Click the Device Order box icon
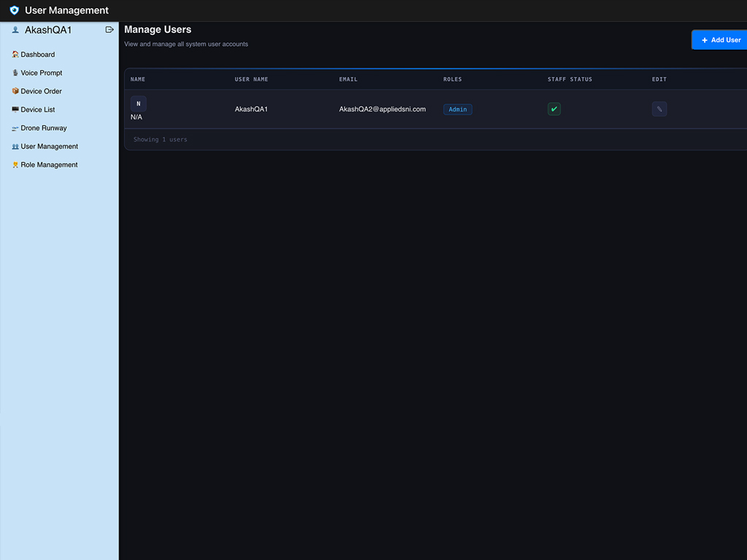747x560 pixels. coord(15,90)
